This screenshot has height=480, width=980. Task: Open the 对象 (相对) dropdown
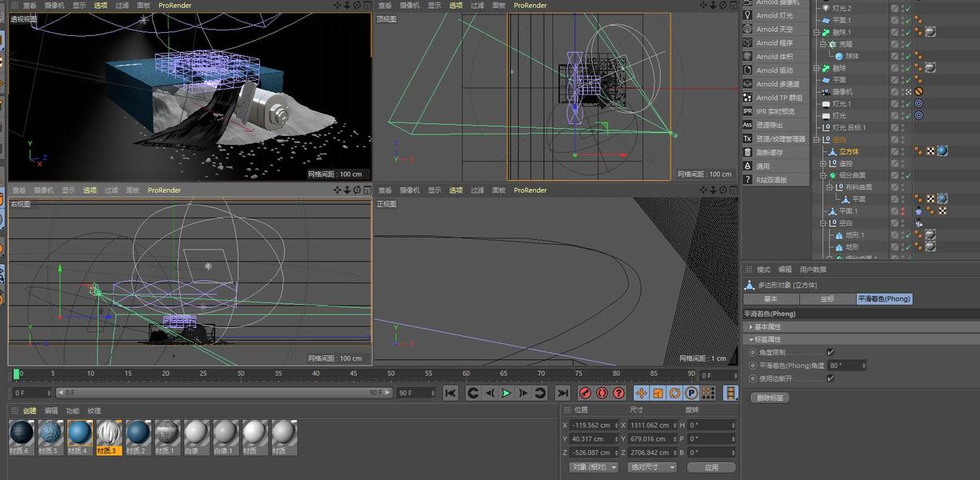pos(594,467)
